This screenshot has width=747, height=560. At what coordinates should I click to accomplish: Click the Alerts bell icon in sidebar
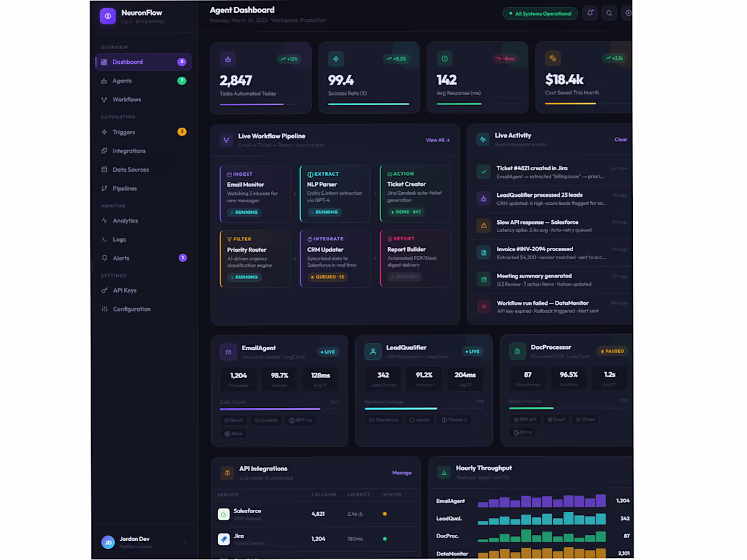click(x=105, y=258)
